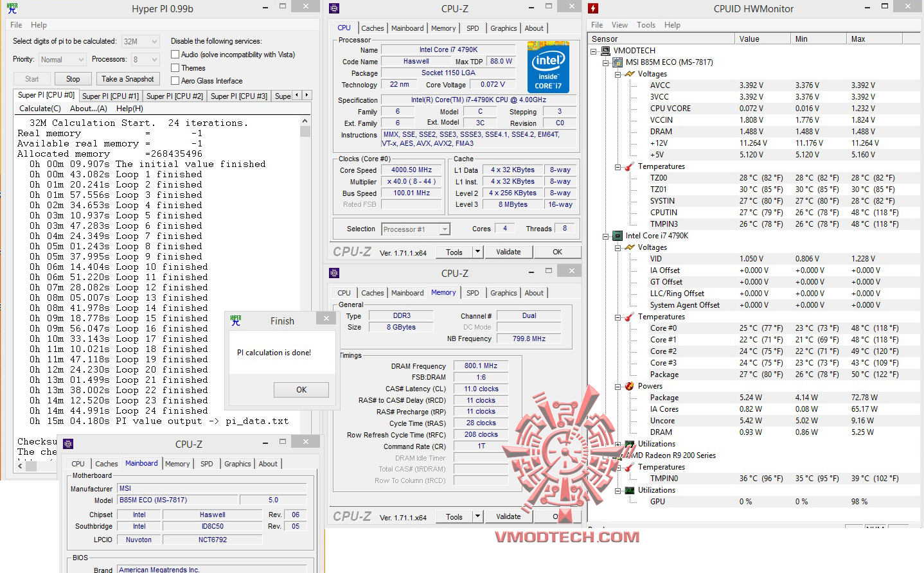
Task: Click Validate in the CPU-Z CPU window
Action: pyautogui.click(x=508, y=252)
